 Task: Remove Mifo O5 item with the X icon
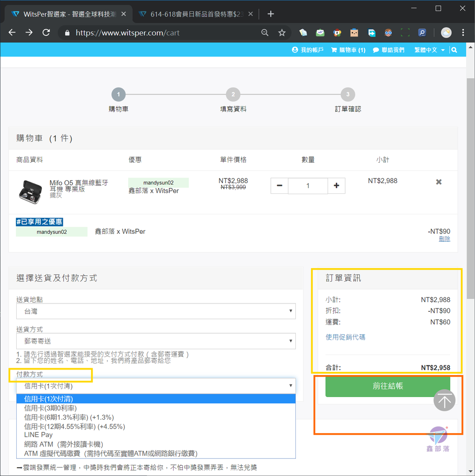pos(439,182)
